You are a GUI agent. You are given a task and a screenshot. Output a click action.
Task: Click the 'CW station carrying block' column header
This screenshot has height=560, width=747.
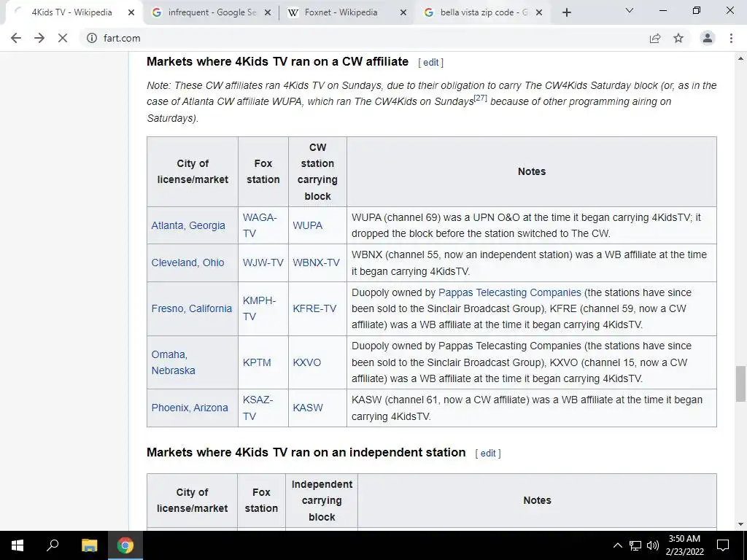[317, 171]
